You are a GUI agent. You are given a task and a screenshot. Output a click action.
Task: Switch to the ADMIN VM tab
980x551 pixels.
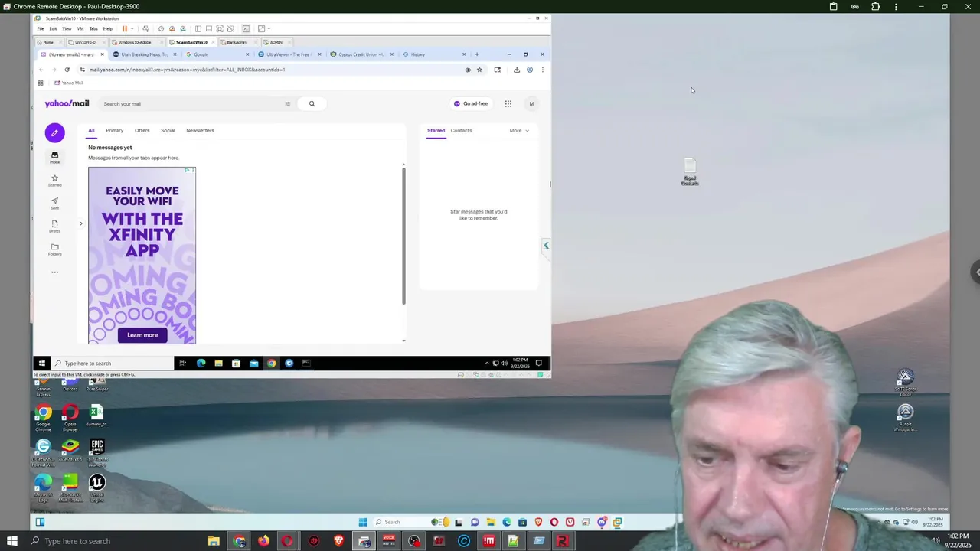pyautogui.click(x=276, y=42)
